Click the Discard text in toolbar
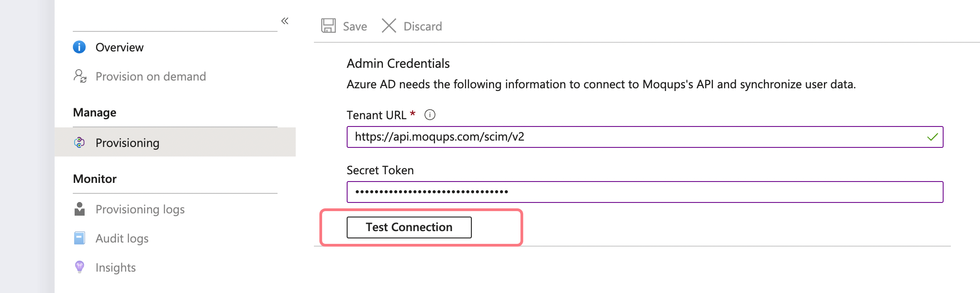The image size is (980, 293). [423, 26]
